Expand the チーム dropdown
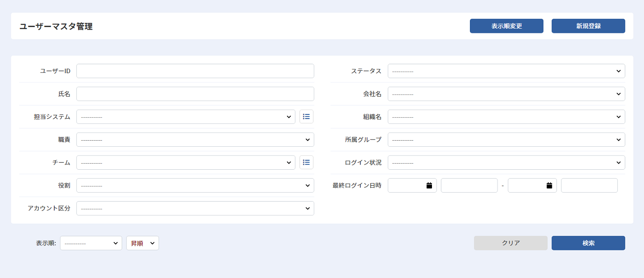The height and width of the screenshot is (278, 644). pyautogui.click(x=186, y=163)
